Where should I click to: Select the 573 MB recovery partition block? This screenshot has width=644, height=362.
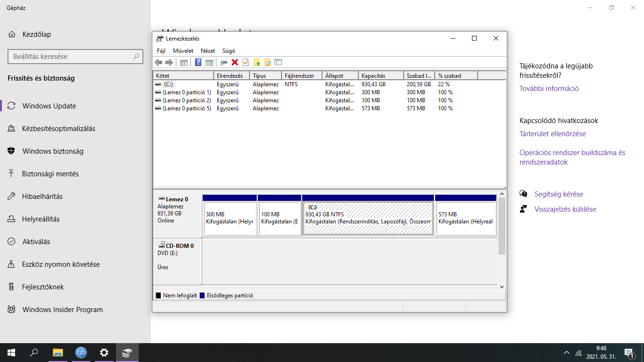(x=465, y=214)
